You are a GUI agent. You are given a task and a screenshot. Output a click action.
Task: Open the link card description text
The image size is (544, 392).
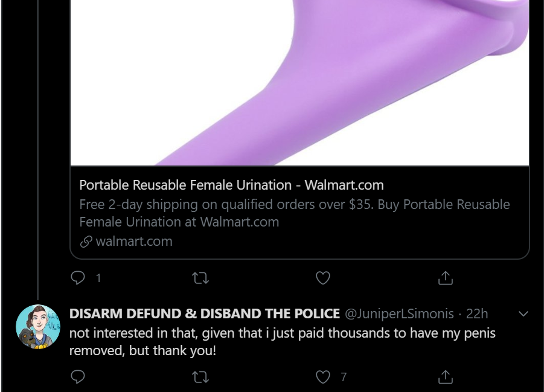[294, 213]
